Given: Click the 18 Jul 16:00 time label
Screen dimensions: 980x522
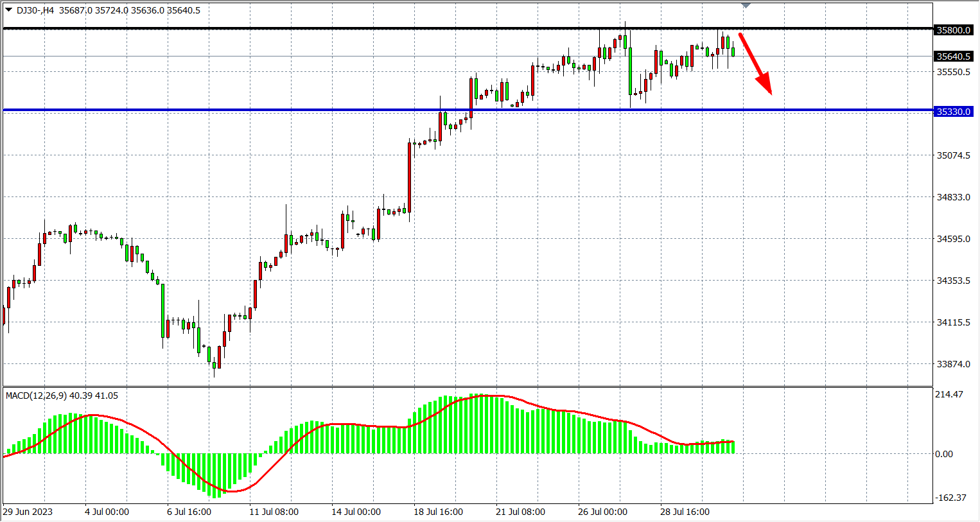Looking at the screenshot, I should coord(438,512).
